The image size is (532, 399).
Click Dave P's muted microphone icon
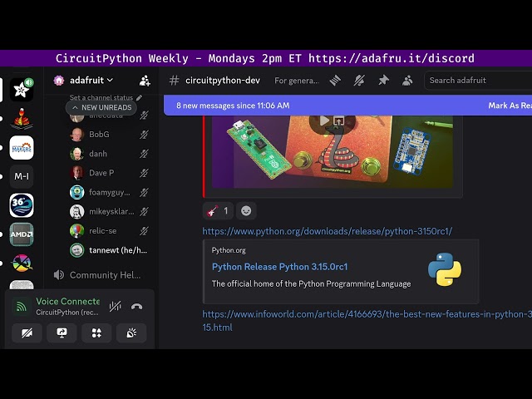click(x=144, y=173)
